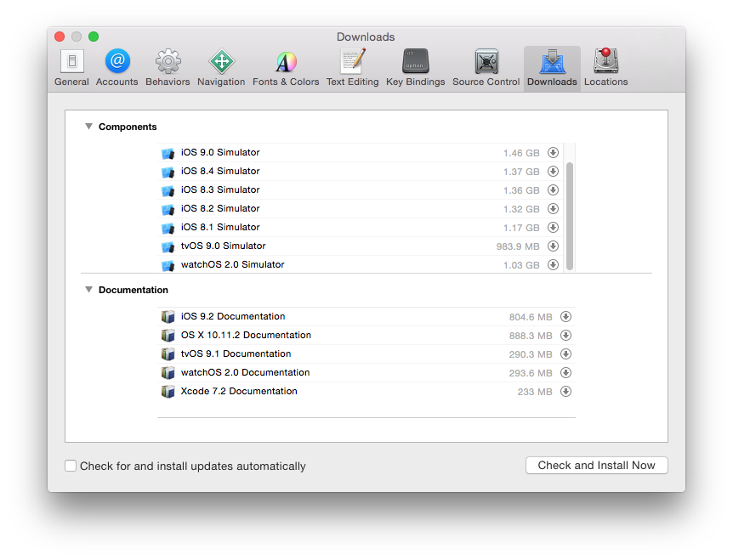Open Source Control preferences

tap(486, 68)
